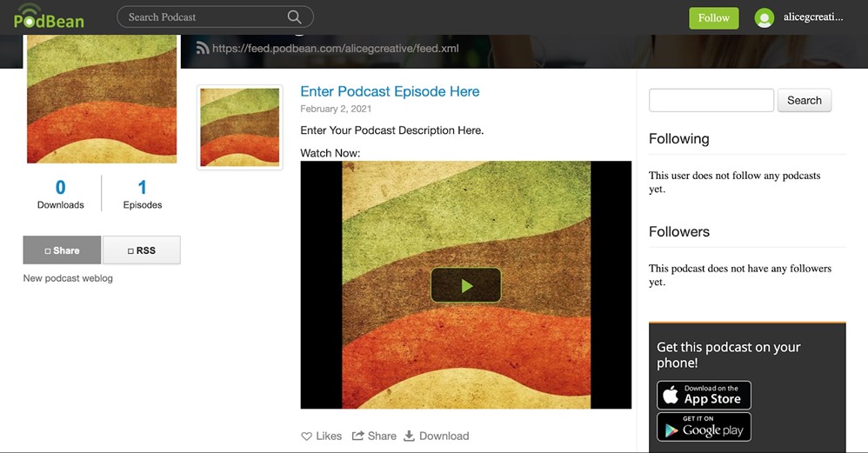Open the 'Enter Podcast Episode Here' title
Viewport: 868px width, 453px height.
[x=390, y=91]
